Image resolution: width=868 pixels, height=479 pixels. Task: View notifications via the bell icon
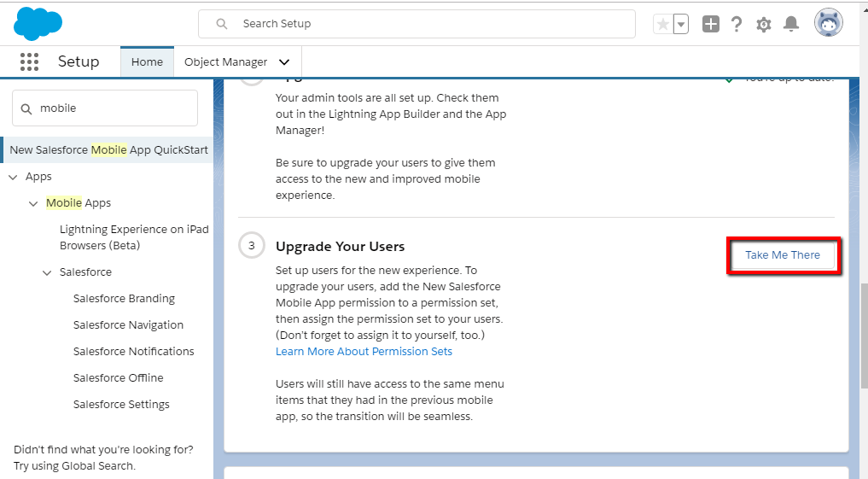pyautogui.click(x=791, y=25)
